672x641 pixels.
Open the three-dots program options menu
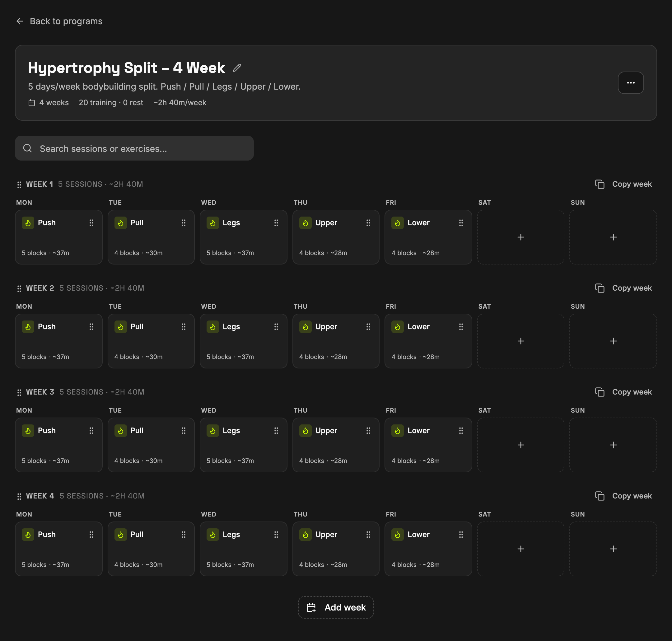click(x=631, y=83)
